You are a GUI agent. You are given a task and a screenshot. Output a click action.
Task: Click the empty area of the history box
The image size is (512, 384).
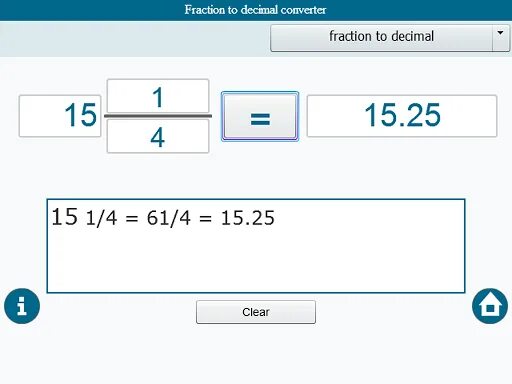pyautogui.click(x=256, y=262)
